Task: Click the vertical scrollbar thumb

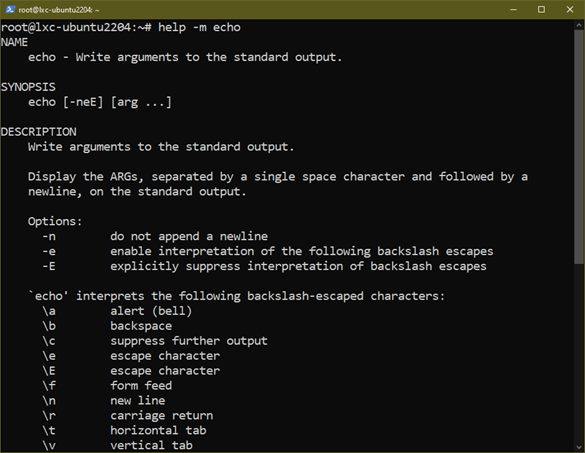Action: pyautogui.click(x=579, y=146)
